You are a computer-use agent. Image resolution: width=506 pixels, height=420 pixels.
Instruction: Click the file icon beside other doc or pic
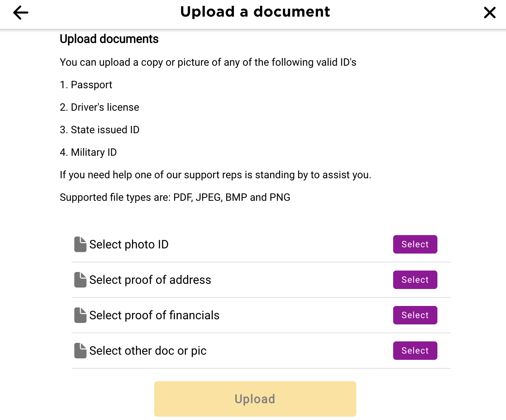80,351
